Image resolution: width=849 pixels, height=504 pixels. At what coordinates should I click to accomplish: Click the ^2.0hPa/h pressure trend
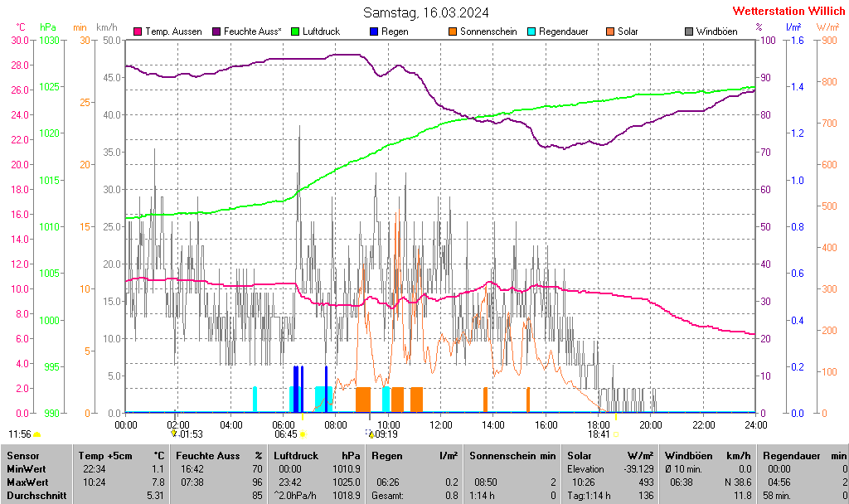[x=295, y=496]
